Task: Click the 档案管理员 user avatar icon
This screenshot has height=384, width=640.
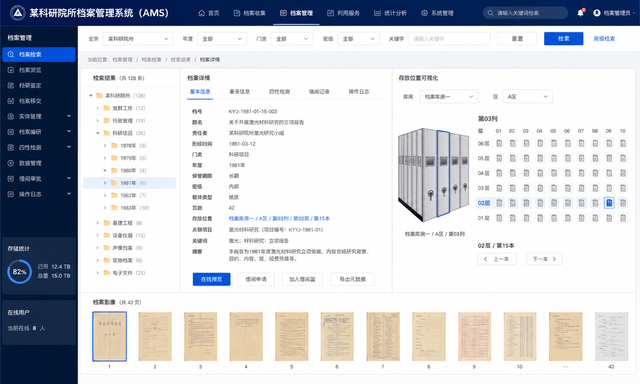Action: (x=597, y=13)
